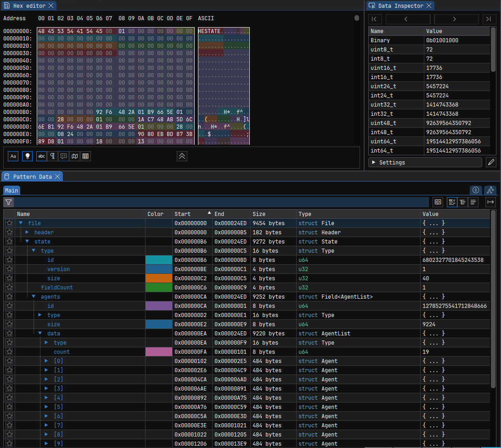Jump to first entry in Data Inspector
Screen dimensions: 501x448
coord(375,19)
